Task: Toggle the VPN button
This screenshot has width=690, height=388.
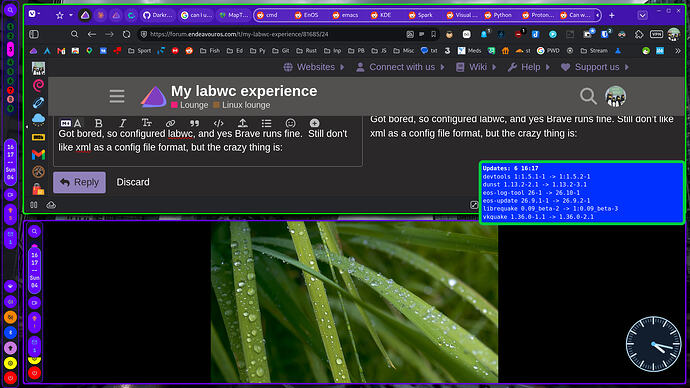Action: click(656, 34)
